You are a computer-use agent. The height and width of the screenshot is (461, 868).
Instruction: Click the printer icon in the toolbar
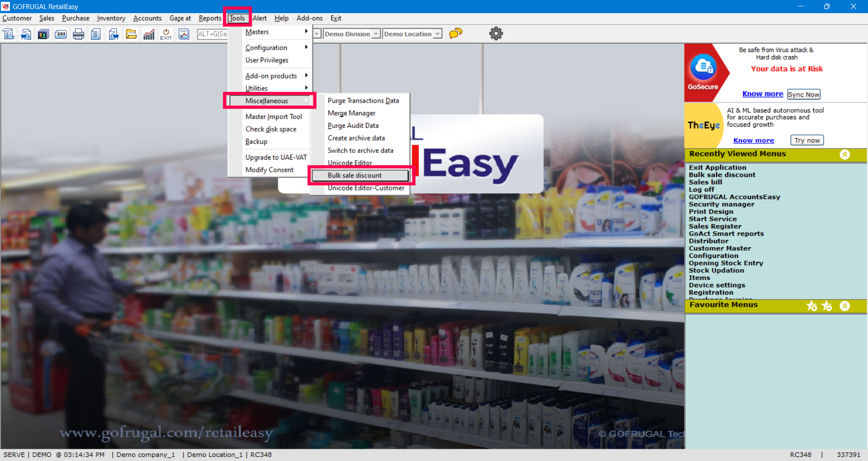pyautogui.click(x=78, y=34)
